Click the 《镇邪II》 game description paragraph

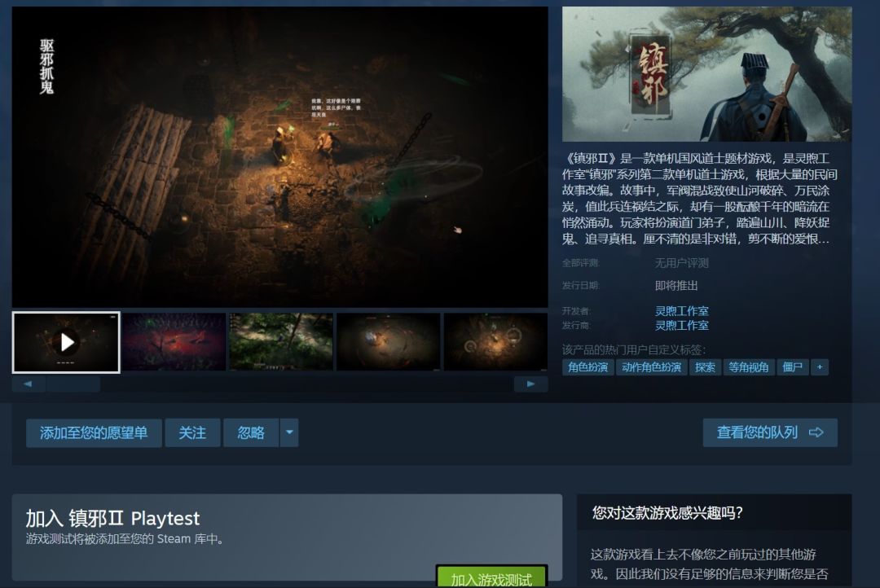pyautogui.click(x=700, y=199)
